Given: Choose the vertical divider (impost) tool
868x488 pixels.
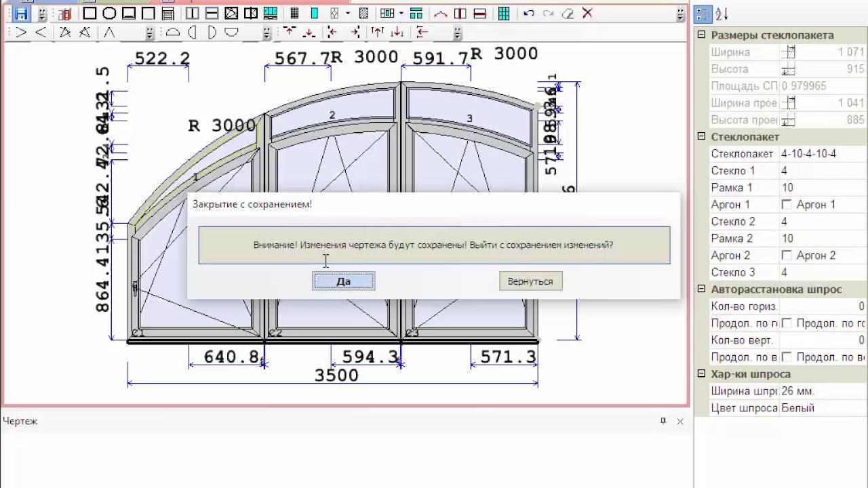Looking at the screenshot, I should tap(192, 14).
